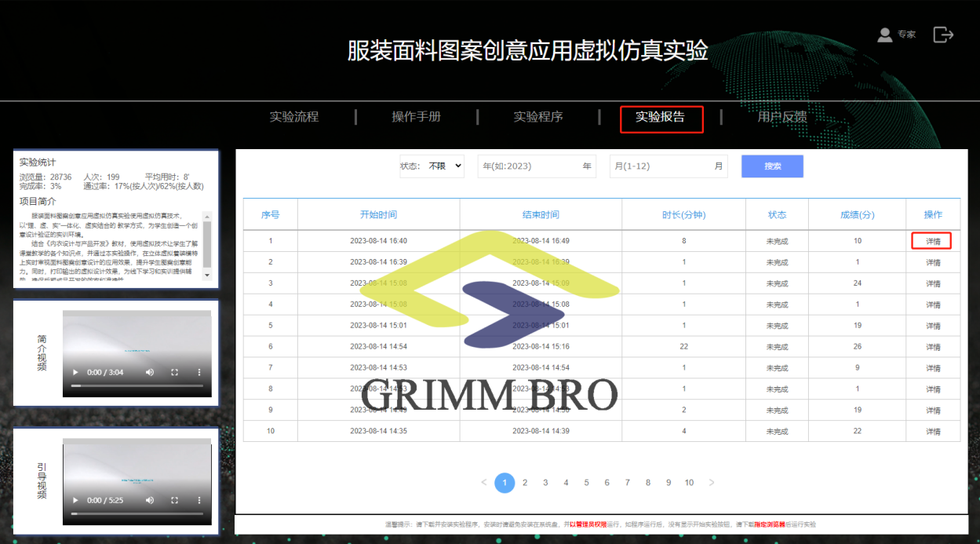Switch to the 实验流程 tab
This screenshot has width=980, height=544.
[294, 117]
